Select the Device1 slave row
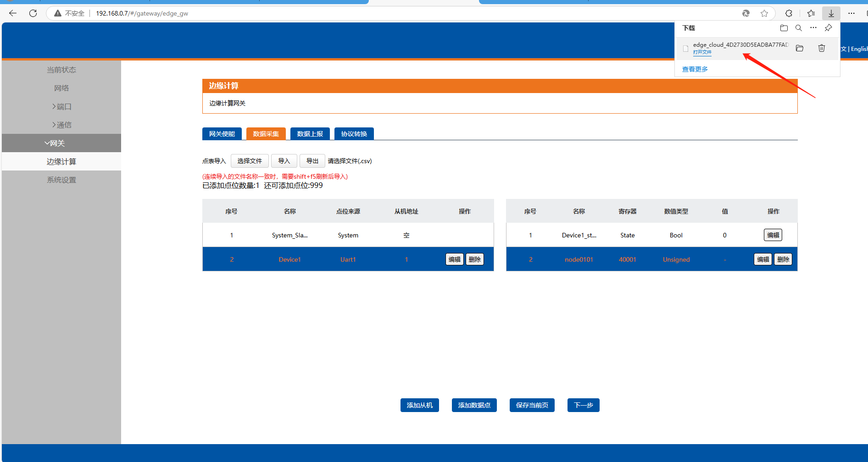868x462 pixels. click(x=289, y=259)
